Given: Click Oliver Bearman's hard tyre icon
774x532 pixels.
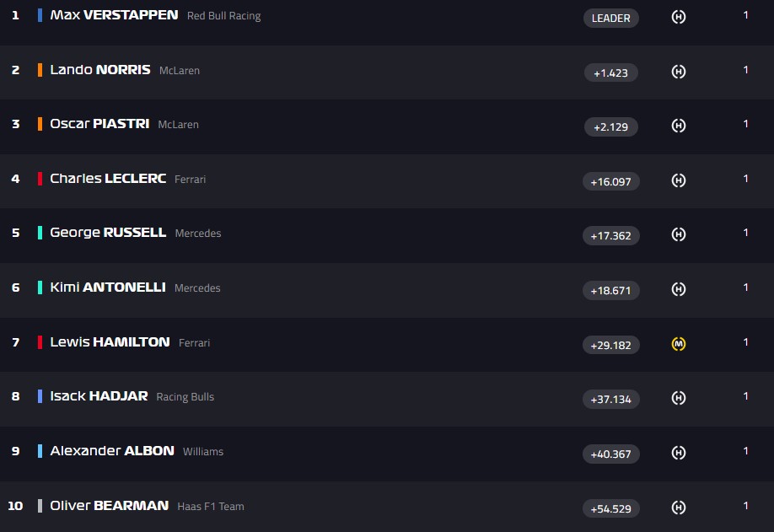Looking at the screenshot, I should point(678,508).
